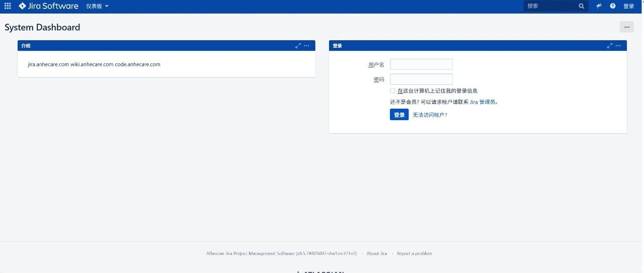The image size is (644, 273).
Task: Click the System Dashboard heading
Action: (x=42, y=28)
